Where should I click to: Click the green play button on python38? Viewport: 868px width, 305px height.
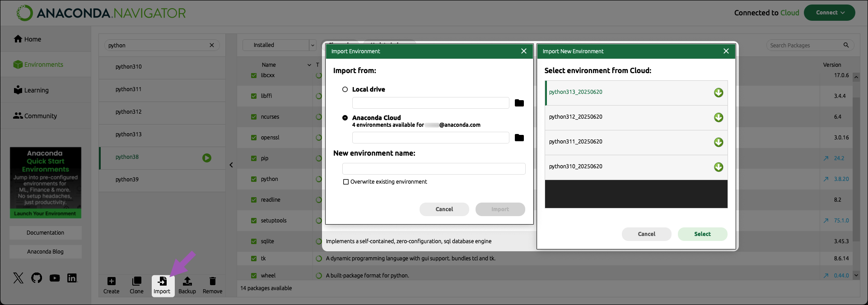tap(207, 158)
